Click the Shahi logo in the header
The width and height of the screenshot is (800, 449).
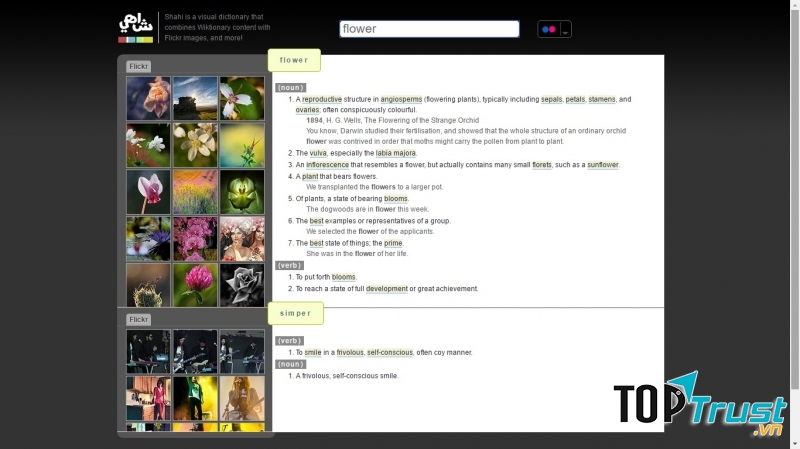pos(135,28)
